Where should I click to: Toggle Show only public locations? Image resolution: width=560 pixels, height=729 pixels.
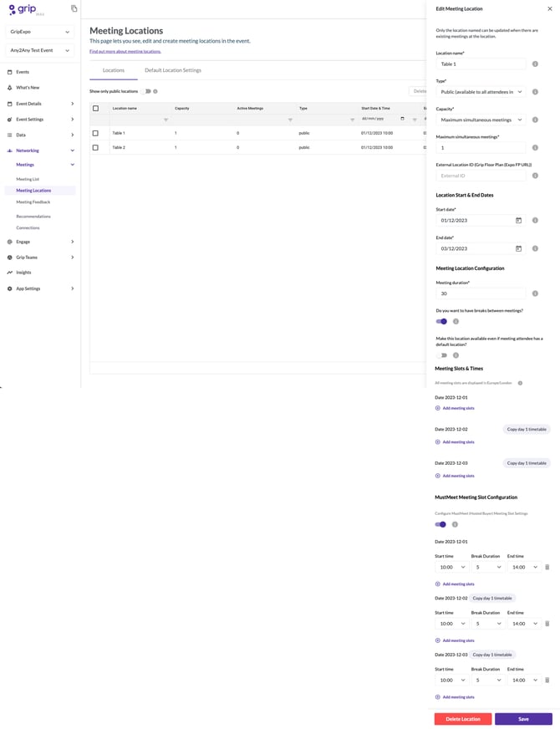click(146, 91)
